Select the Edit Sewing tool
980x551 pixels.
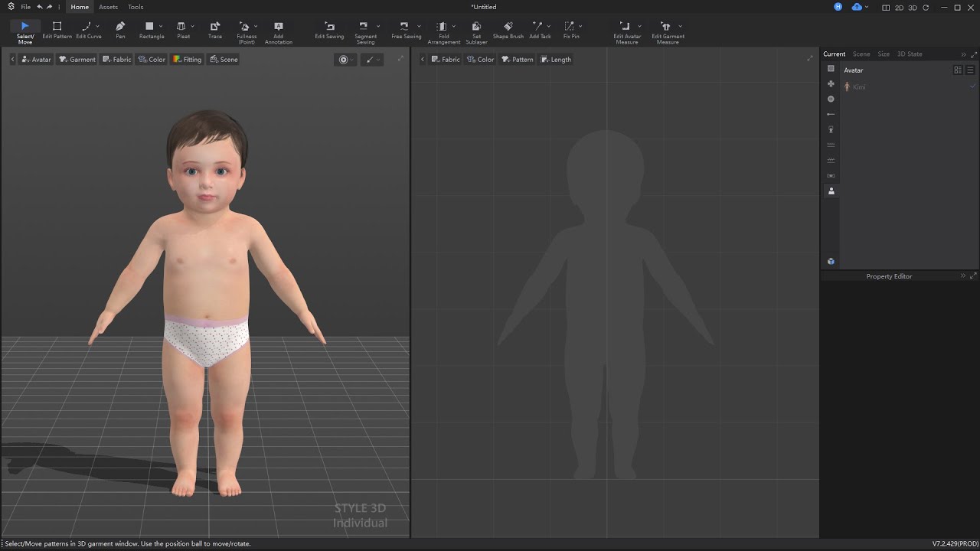tap(329, 31)
